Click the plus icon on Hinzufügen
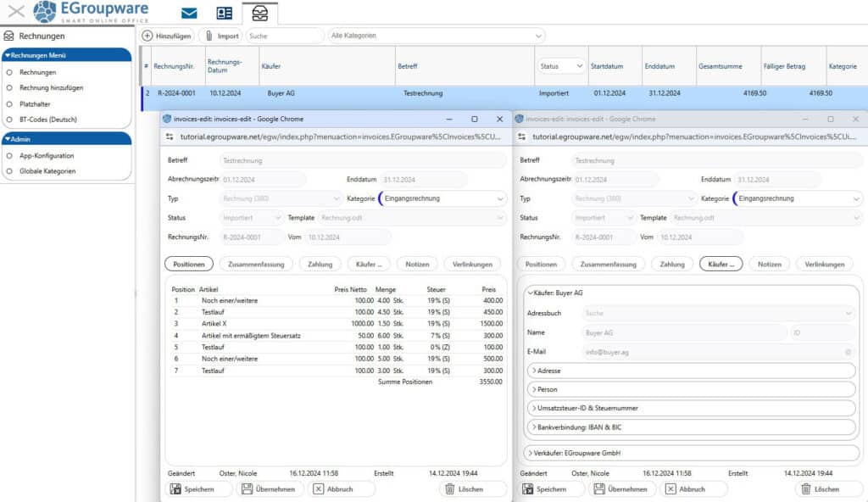Screen dimensions: 868x502 147,36
